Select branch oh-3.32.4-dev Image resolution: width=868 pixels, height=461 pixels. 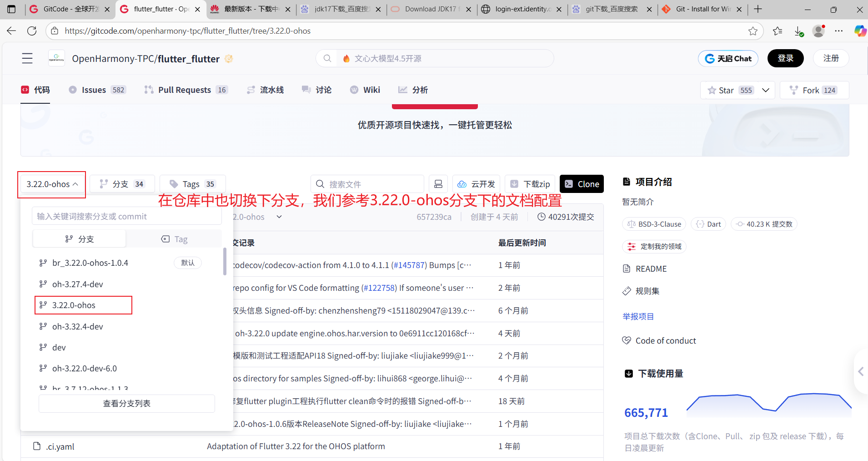[x=77, y=326]
